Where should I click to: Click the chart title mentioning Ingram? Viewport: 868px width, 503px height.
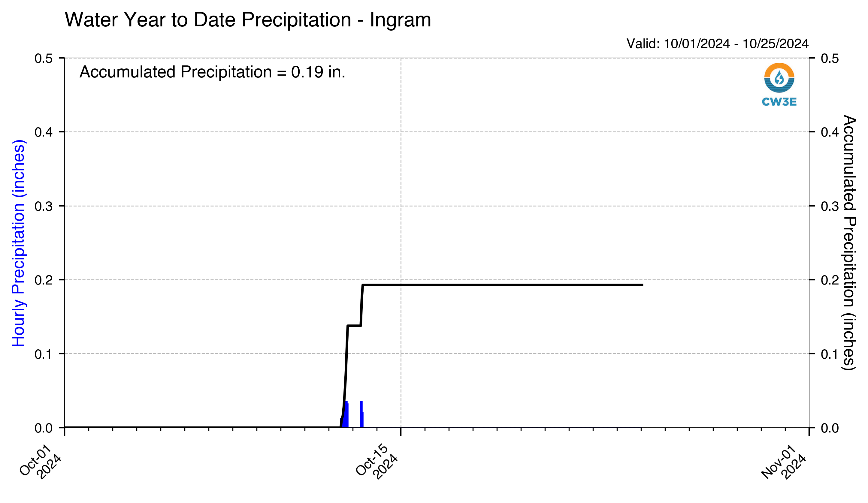[x=248, y=20]
